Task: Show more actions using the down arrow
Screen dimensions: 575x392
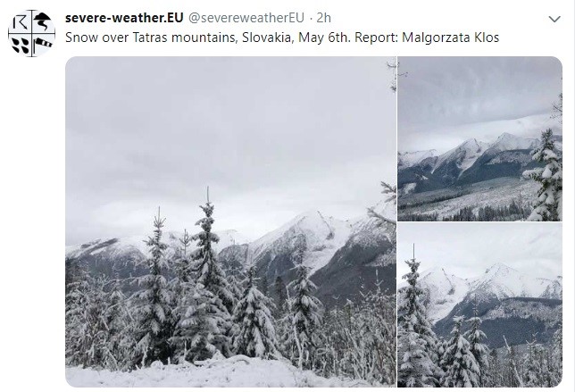Action: (x=554, y=19)
